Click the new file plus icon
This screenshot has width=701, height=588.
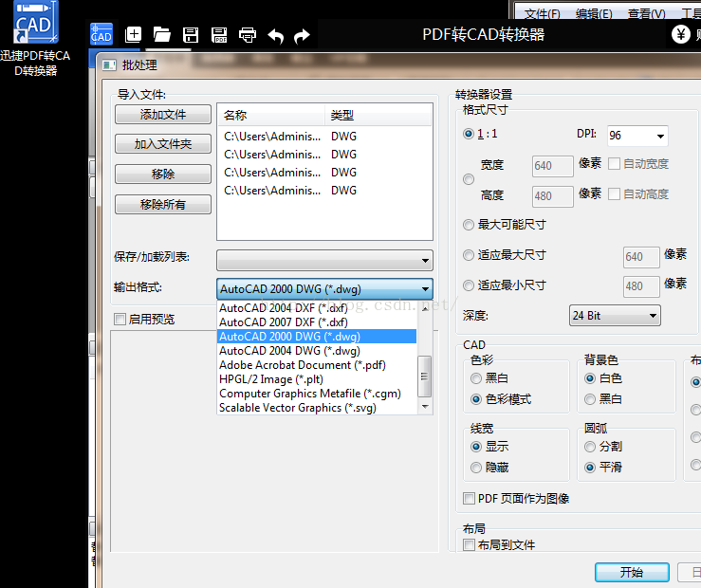pyautogui.click(x=133, y=34)
